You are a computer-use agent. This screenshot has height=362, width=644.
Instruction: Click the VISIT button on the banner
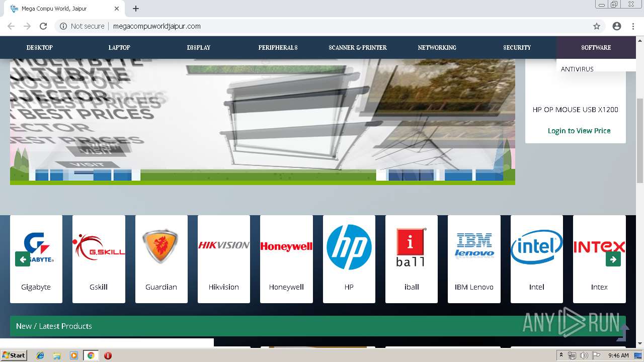pyautogui.click(x=88, y=164)
